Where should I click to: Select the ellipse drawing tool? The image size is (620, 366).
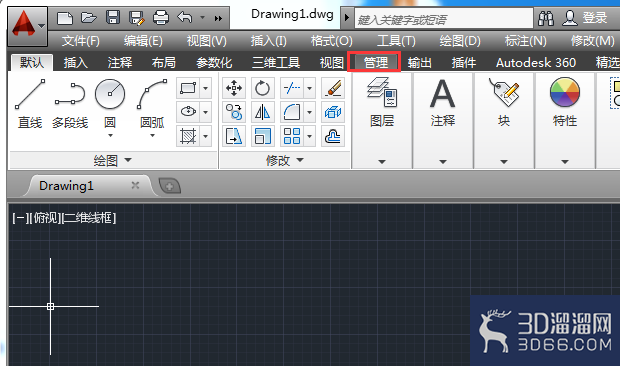(188, 112)
